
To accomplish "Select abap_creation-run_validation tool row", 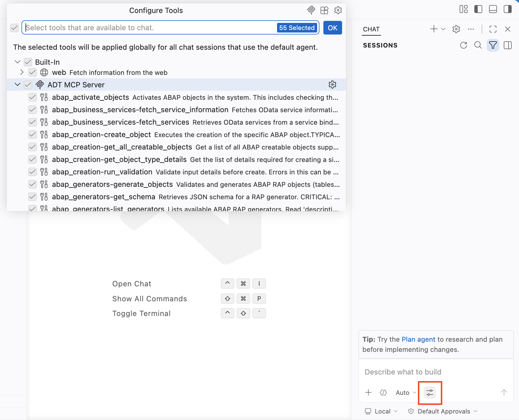I will [176, 172].
